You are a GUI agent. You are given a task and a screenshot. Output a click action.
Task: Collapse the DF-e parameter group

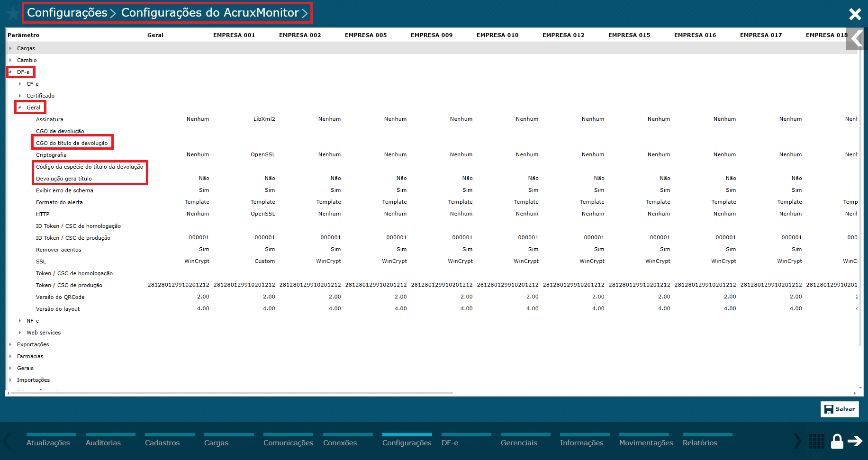pyautogui.click(x=10, y=72)
